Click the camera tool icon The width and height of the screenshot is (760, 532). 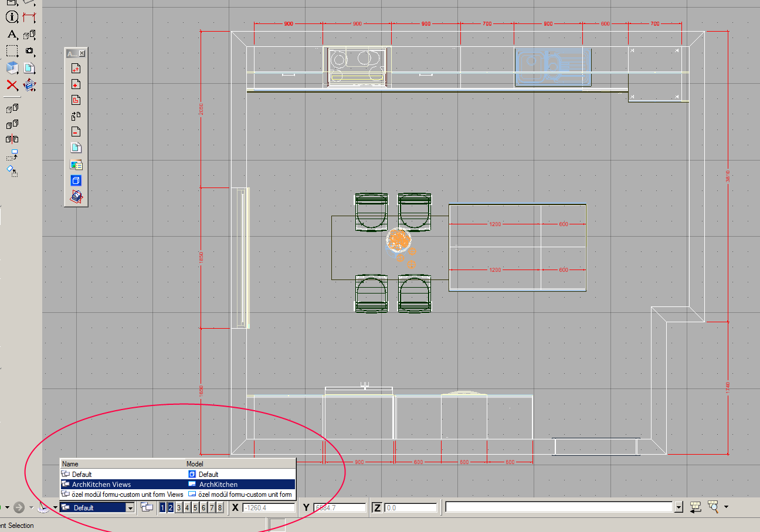29,51
